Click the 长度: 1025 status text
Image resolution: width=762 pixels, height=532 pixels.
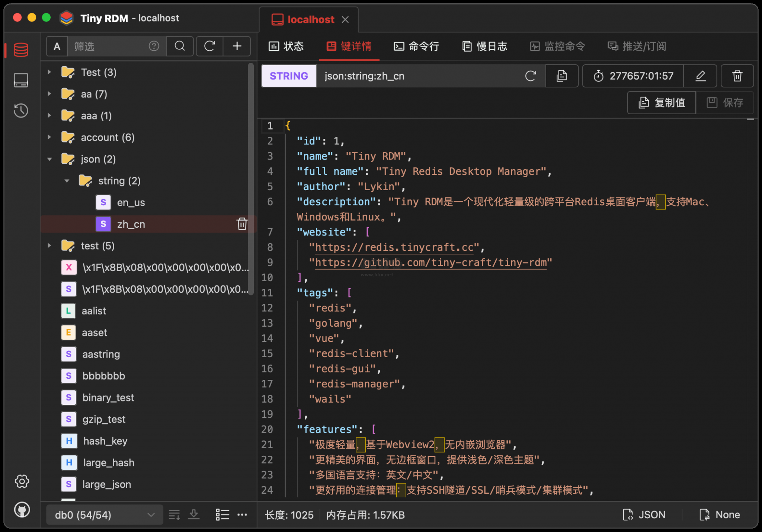289,515
